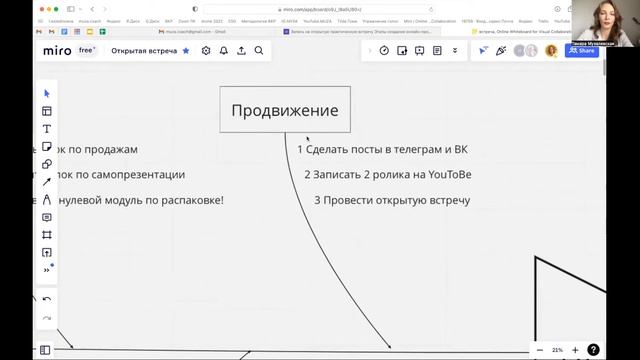Select the cursor Select tool
The image size is (640, 360).
tap(47, 93)
